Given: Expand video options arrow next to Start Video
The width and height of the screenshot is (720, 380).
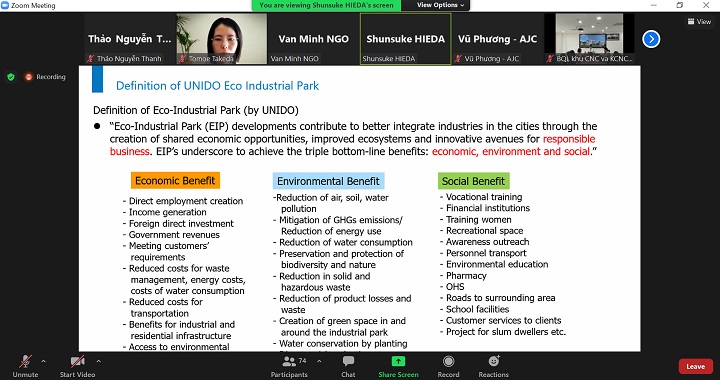Looking at the screenshot, I should 98,361.
